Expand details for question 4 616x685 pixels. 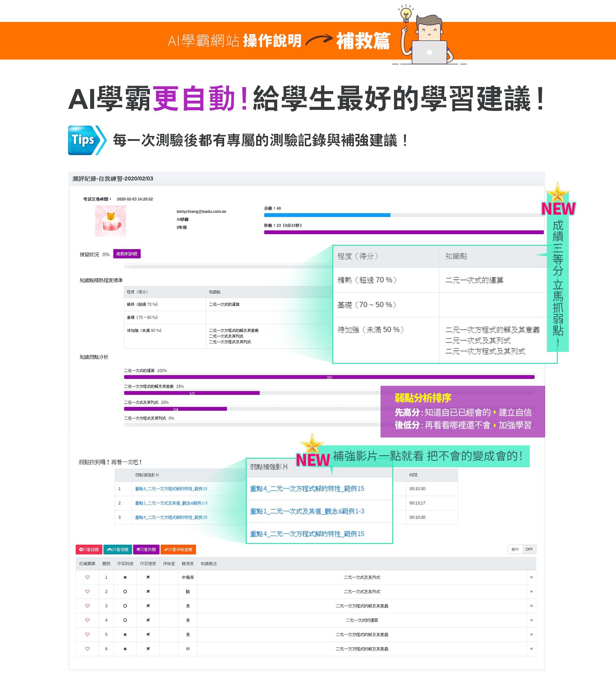click(x=531, y=621)
